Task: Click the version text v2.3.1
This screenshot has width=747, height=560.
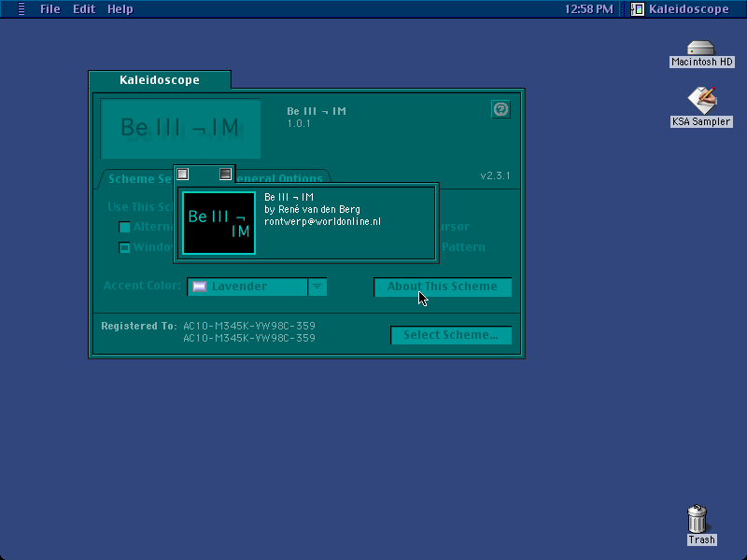Action: [495, 175]
